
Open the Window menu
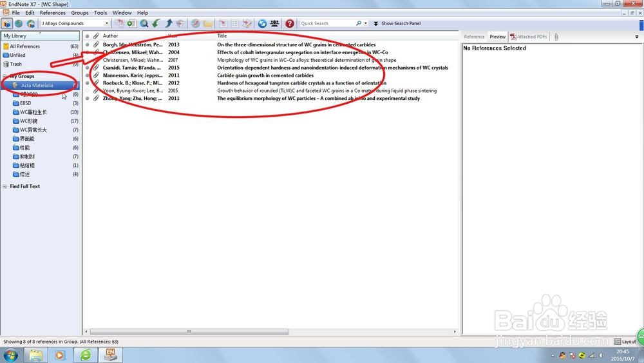coord(122,13)
